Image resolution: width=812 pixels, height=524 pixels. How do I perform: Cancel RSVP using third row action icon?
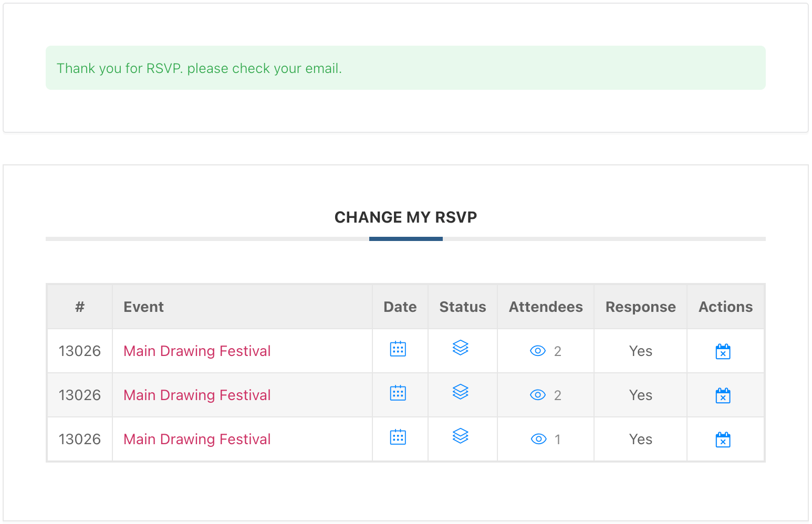point(723,439)
